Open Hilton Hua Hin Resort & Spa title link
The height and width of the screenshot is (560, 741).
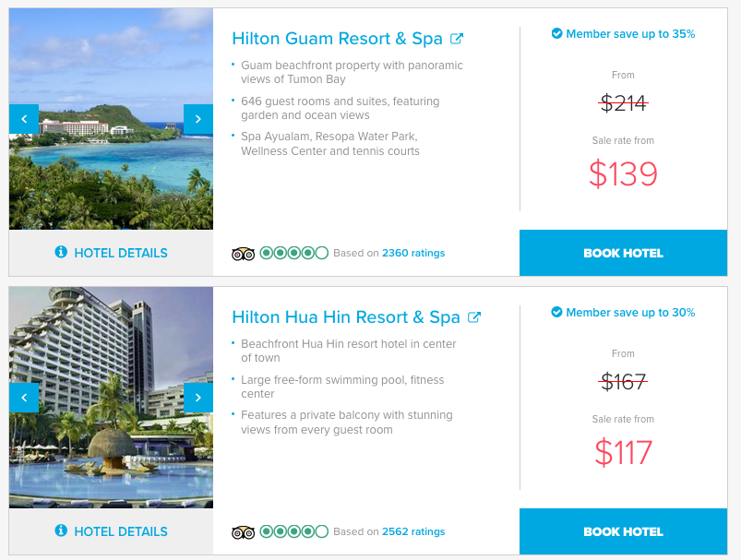pyautogui.click(x=346, y=317)
